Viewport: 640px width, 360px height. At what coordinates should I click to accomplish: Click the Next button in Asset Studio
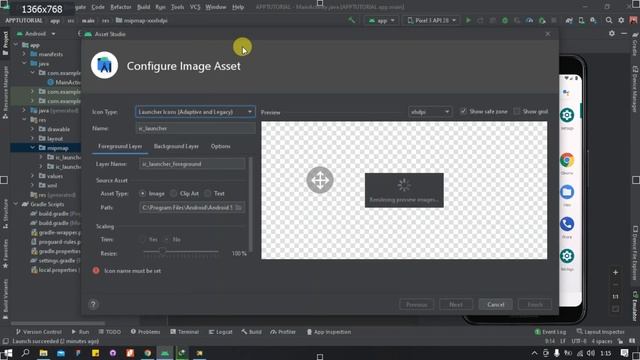[456, 304]
